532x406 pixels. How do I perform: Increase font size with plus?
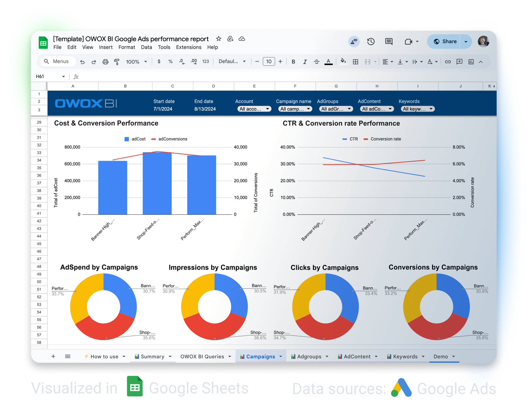pyautogui.click(x=280, y=61)
